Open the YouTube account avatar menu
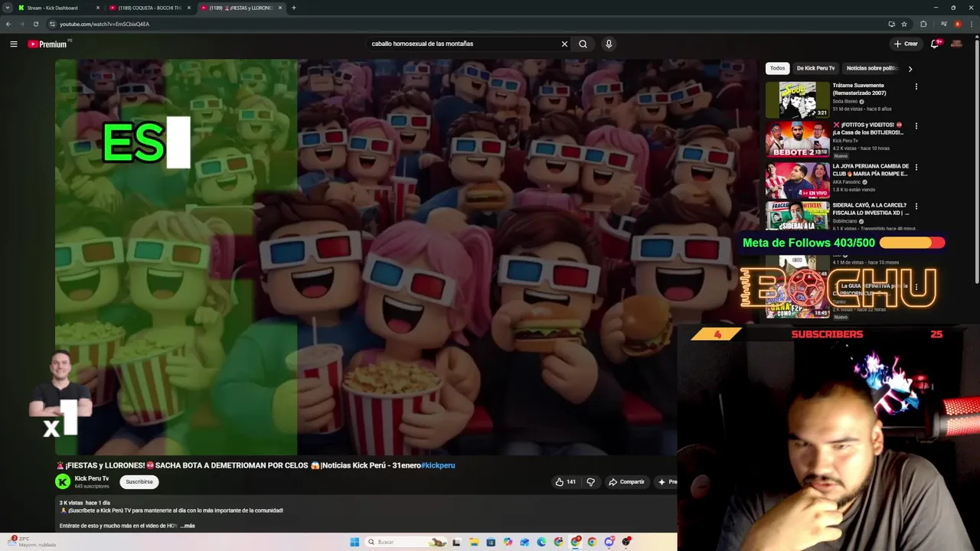Viewport: 980px width, 551px height. (956, 44)
